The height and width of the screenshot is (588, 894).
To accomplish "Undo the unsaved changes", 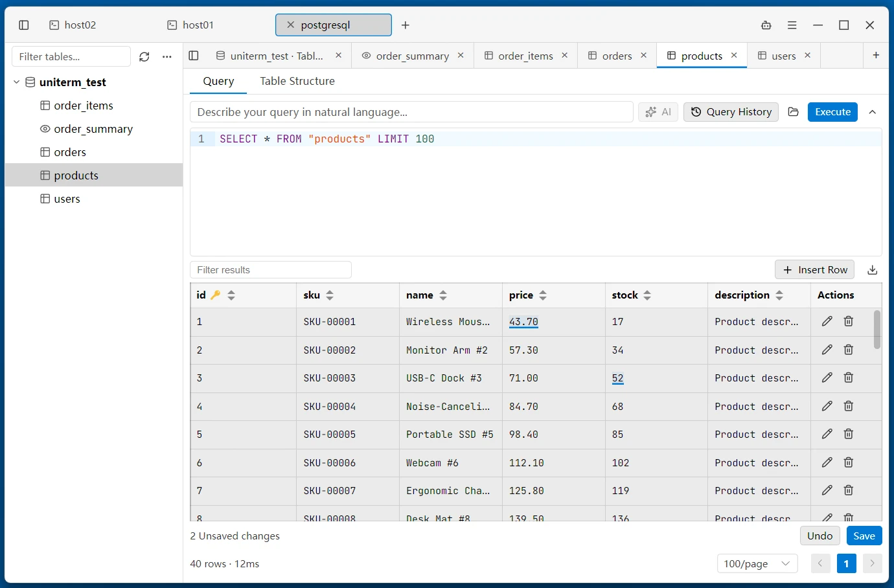I will 820,536.
